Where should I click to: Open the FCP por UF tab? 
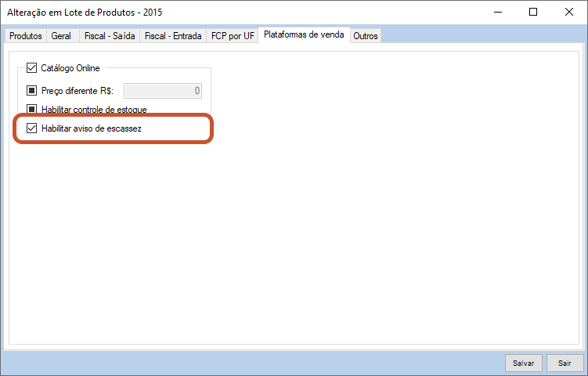pyautogui.click(x=233, y=36)
